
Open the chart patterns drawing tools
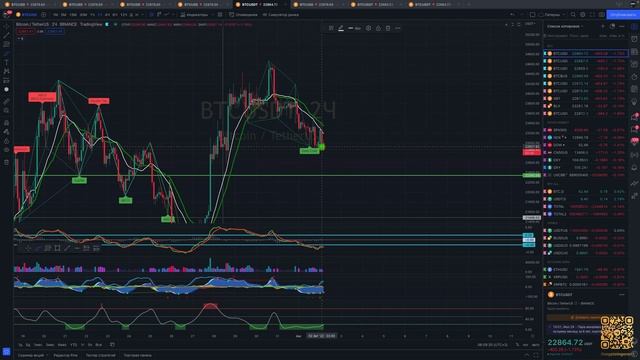click(x=7, y=71)
